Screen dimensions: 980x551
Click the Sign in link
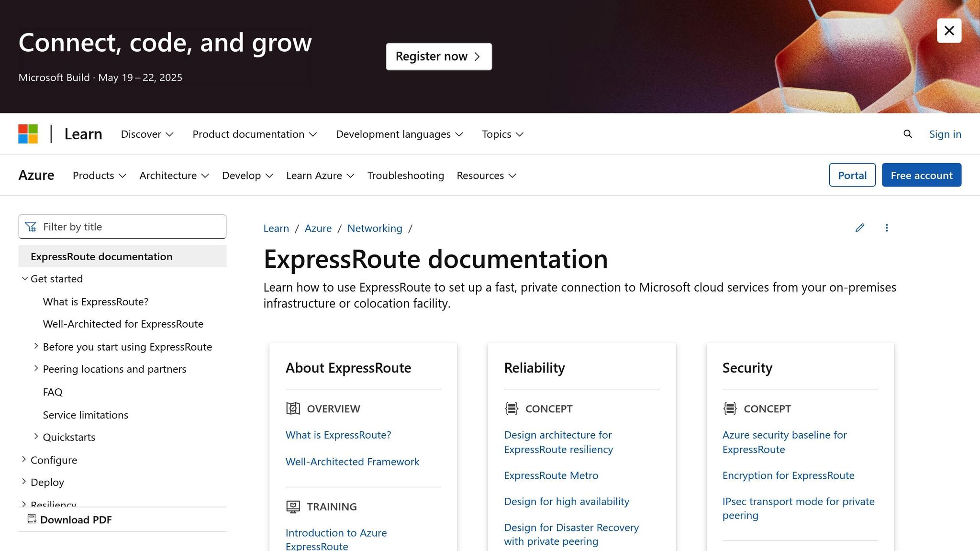pyautogui.click(x=945, y=134)
